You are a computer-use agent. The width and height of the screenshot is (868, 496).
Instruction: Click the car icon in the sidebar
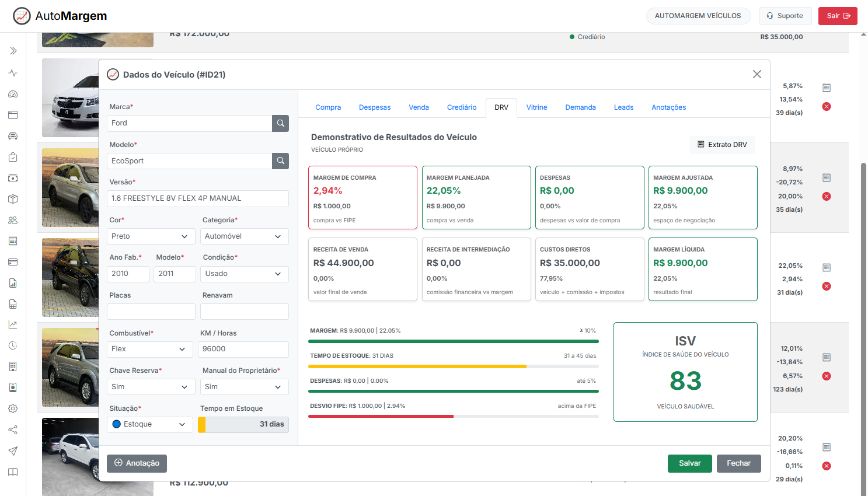[13, 136]
